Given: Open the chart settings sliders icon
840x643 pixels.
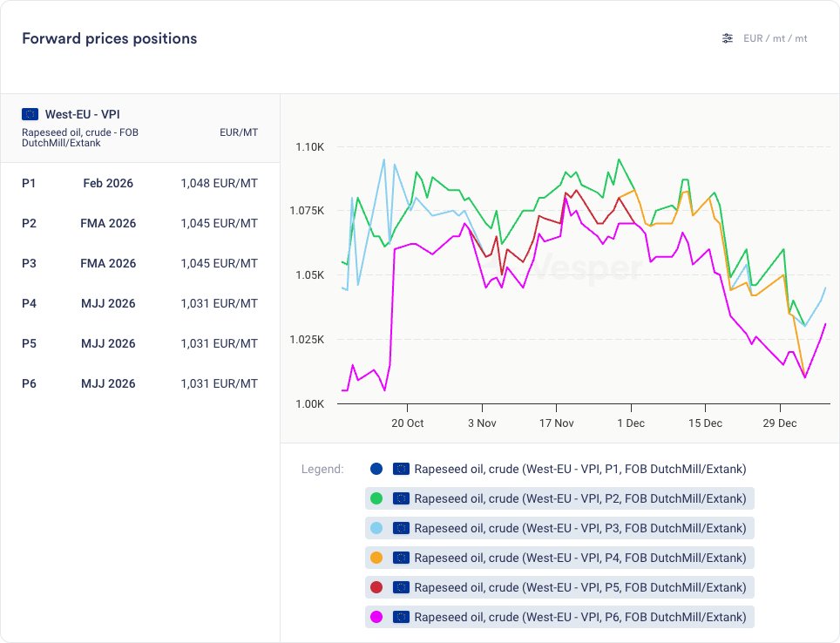Looking at the screenshot, I should [728, 38].
